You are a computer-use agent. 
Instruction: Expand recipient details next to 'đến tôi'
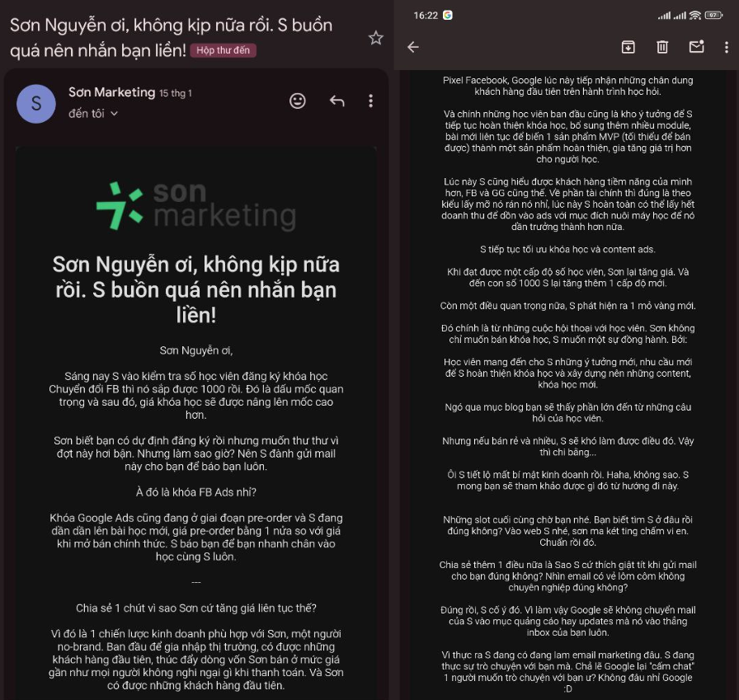click(x=114, y=114)
